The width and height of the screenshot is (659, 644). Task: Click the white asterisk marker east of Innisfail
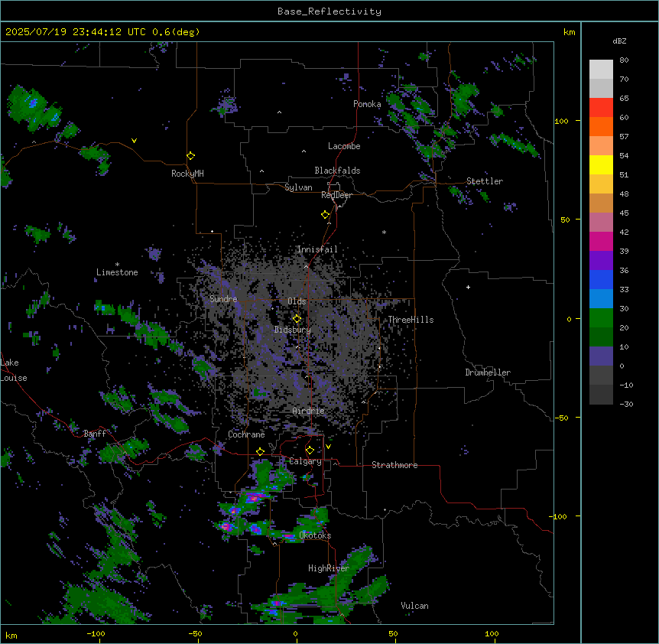[384, 232]
